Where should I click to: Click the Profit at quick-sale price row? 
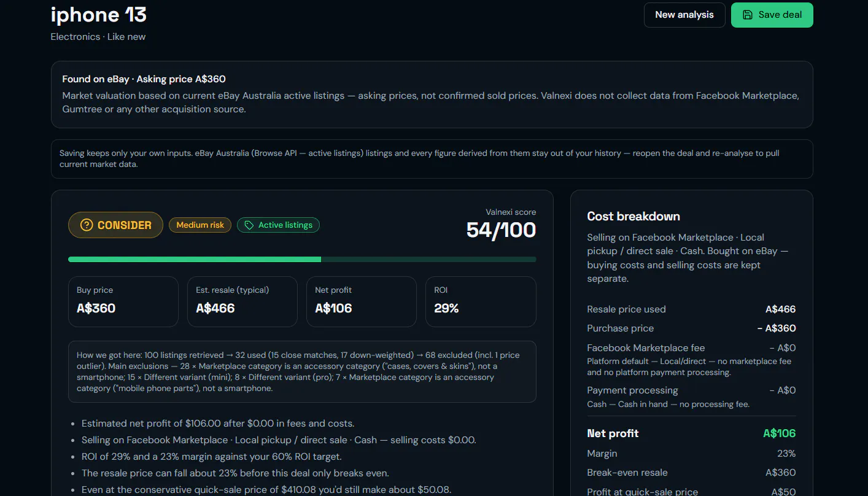(x=691, y=491)
